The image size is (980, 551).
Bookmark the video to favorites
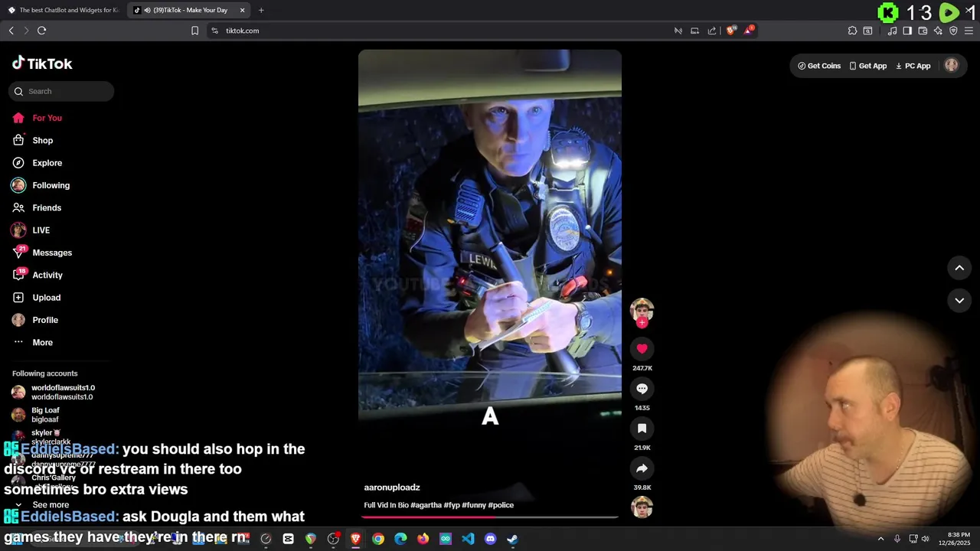(642, 429)
